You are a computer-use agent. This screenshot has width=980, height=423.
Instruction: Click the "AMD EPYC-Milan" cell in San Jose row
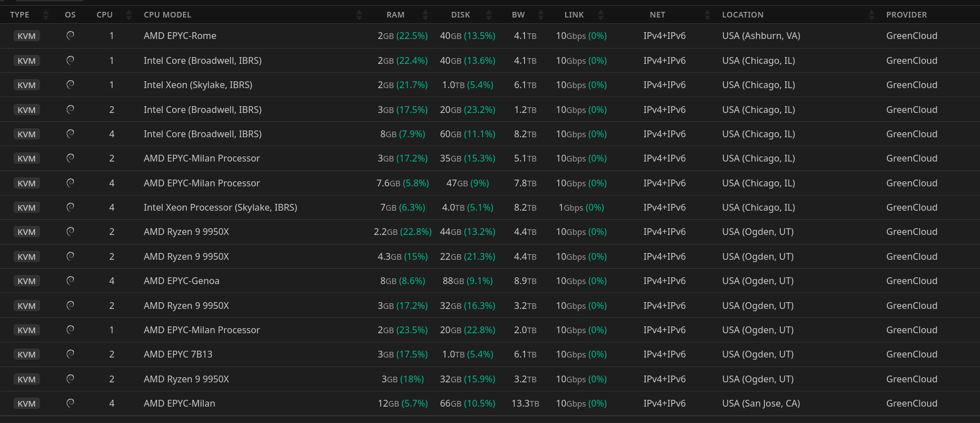pyautogui.click(x=179, y=403)
